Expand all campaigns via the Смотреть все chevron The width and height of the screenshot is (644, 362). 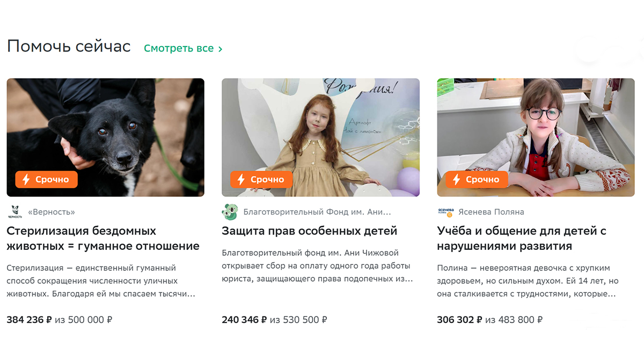coord(220,49)
